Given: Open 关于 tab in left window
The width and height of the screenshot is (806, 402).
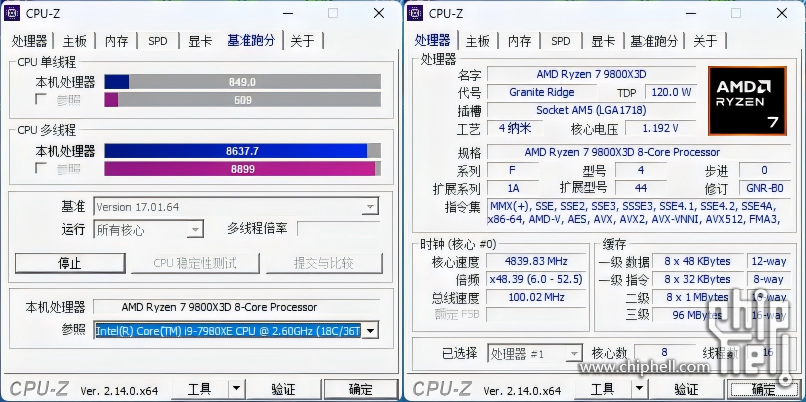Looking at the screenshot, I should pos(302,41).
